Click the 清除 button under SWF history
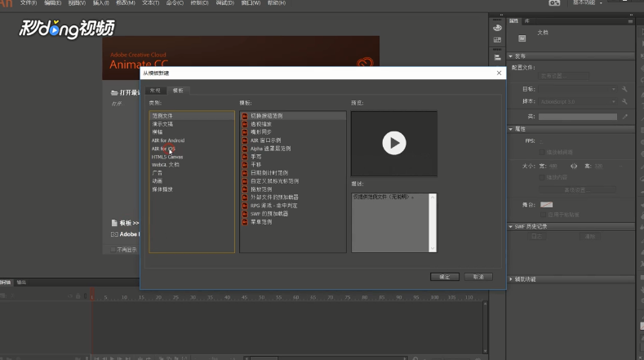Image resolution: width=644 pixels, height=360 pixels. [x=590, y=237]
